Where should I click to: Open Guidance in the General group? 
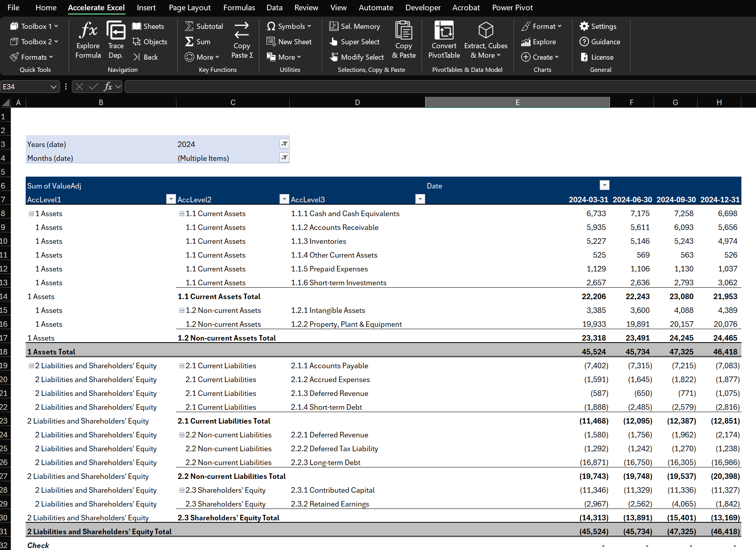(x=600, y=41)
